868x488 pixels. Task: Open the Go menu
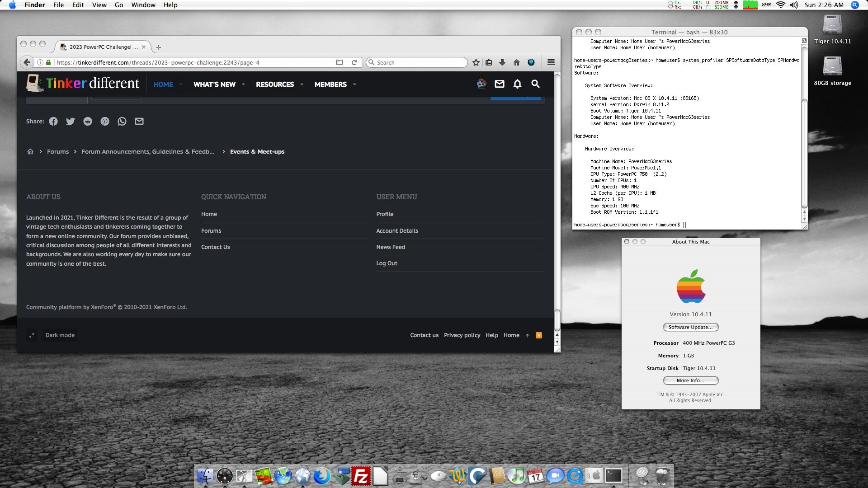[119, 5]
